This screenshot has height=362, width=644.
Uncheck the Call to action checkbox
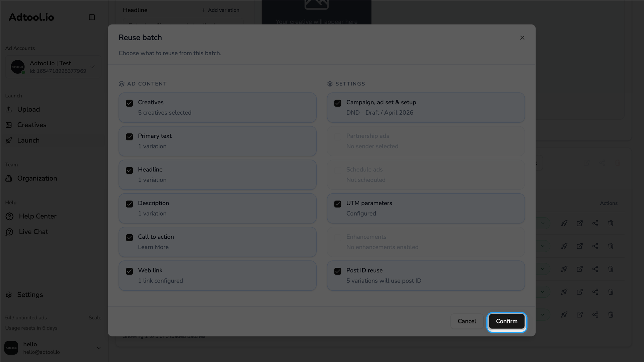(x=129, y=238)
